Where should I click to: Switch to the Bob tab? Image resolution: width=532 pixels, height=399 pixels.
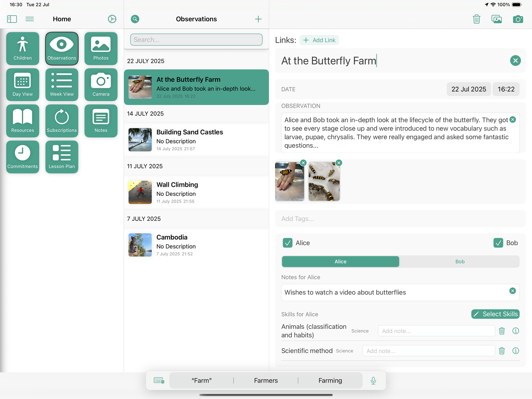tap(460, 262)
